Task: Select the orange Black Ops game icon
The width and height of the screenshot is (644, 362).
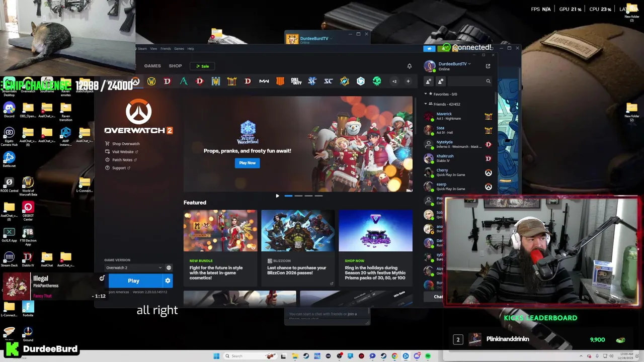Action: point(280,81)
